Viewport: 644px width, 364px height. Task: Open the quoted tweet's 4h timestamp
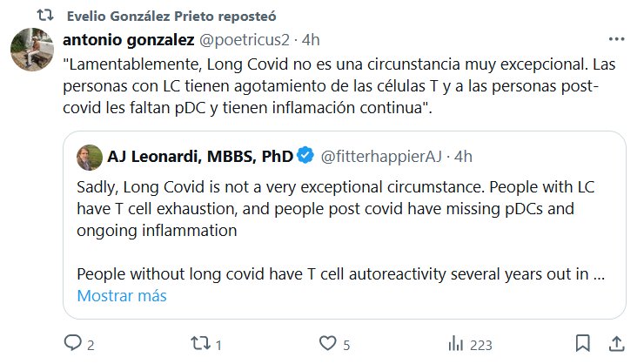coord(463,157)
